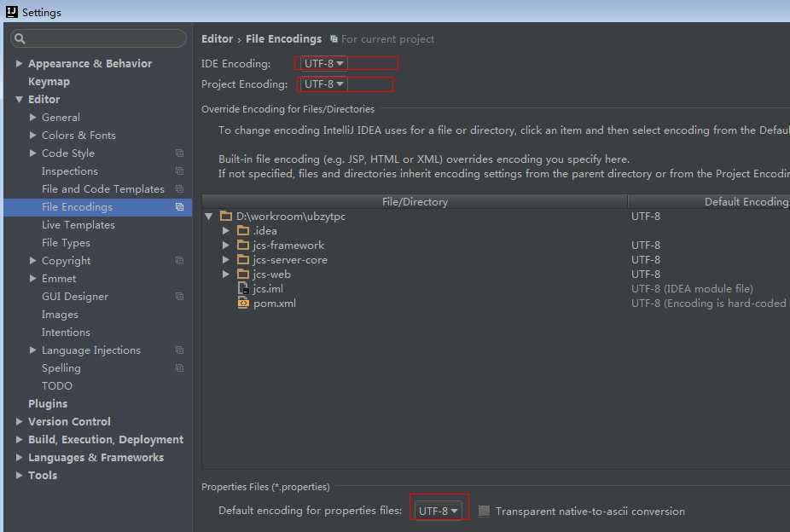Viewport: 790px width, 532px height.
Task: Click the Editor breadcrumb in the header
Action: 218,38
